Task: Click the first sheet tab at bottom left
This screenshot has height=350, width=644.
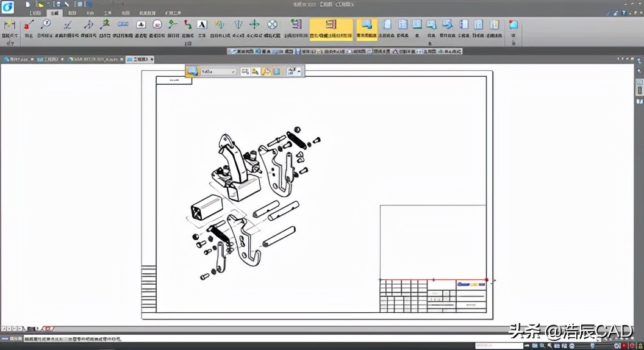Action: pyautogui.click(x=31, y=329)
